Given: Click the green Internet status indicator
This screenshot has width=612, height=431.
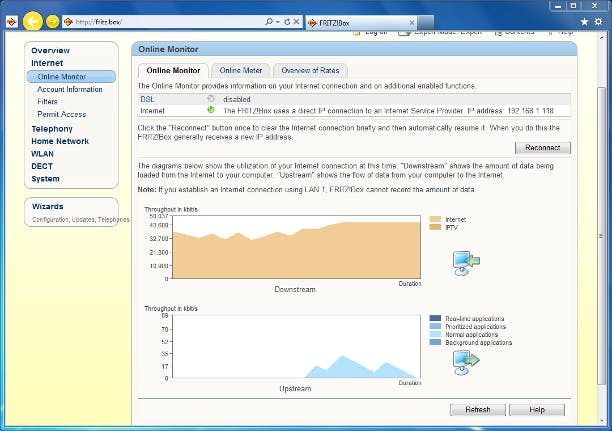Looking at the screenshot, I should click(211, 110).
